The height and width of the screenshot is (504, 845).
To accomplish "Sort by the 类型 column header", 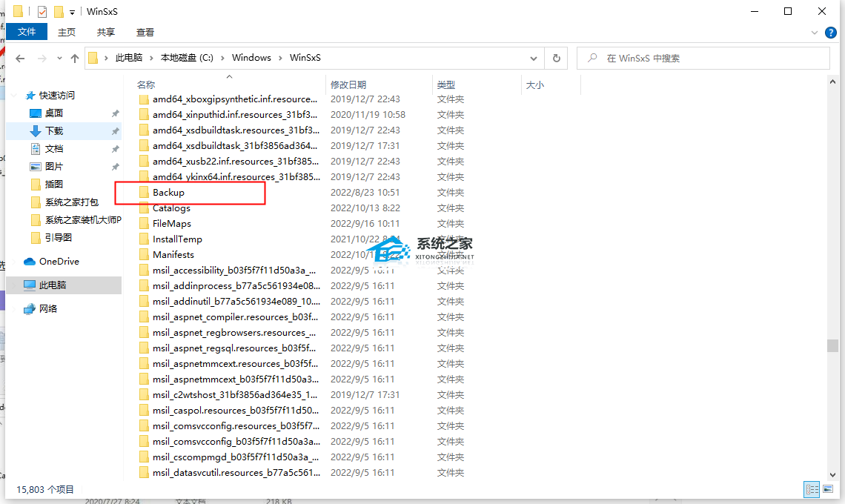I will (446, 84).
